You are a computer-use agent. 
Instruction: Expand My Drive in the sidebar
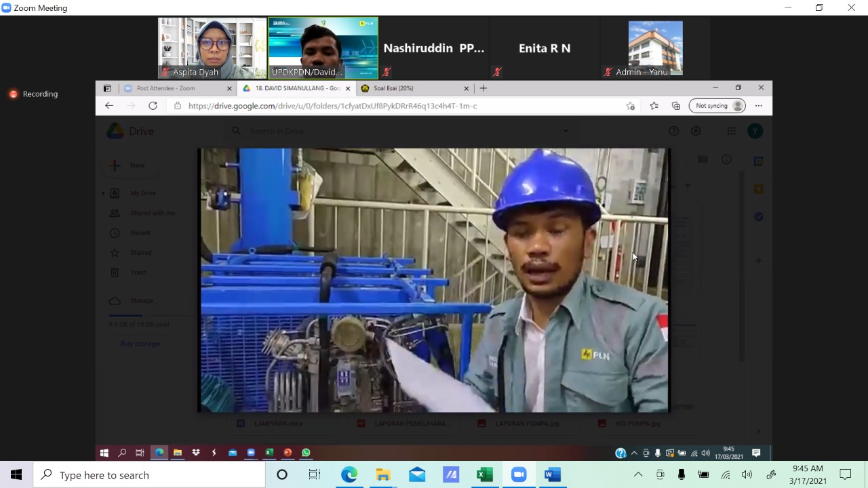pos(103,192)
